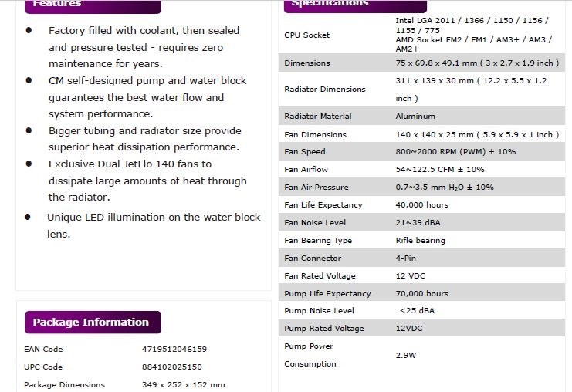Image resolution: width=572 pixels, height=392 pixels.
Task: Click the Pump Power Consumption 2.9W value
Action: (407, 356)
